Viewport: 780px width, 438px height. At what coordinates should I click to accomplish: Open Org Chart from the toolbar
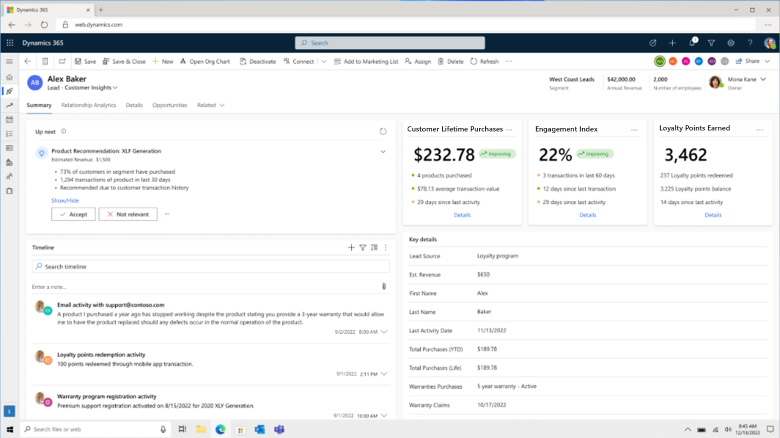[x=205, y=61]
